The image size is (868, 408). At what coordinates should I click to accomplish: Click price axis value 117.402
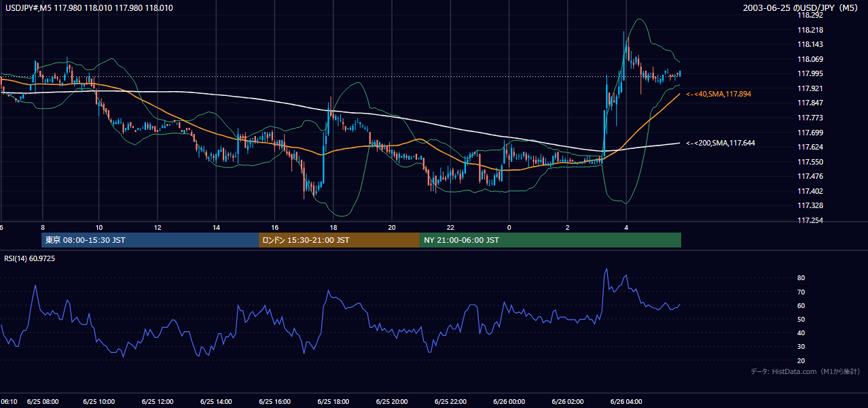pyautogui.click(x=810, y=191)
